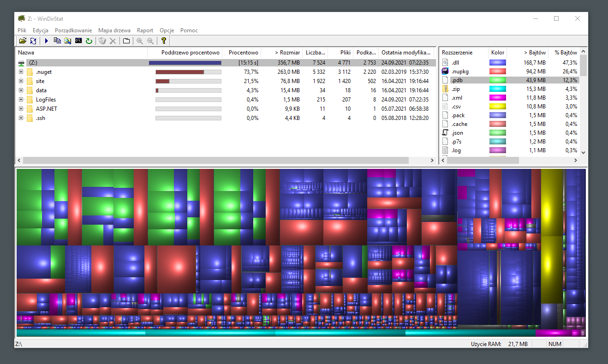Open the Plik menu

coord(22,30)
